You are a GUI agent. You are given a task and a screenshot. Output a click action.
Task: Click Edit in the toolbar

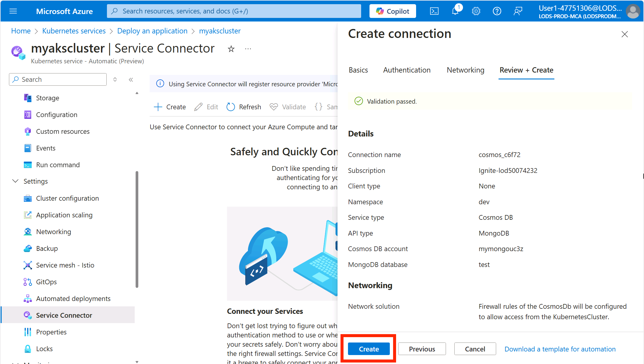206,107
